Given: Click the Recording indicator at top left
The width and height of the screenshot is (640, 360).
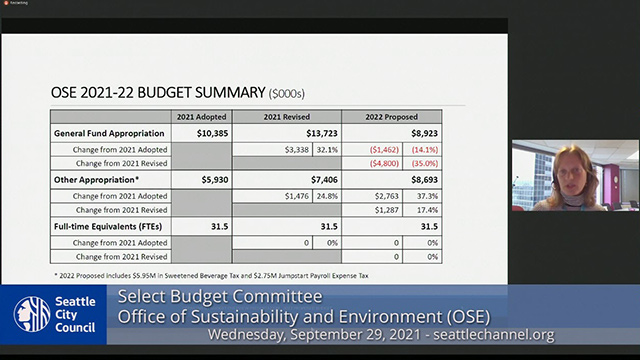Looking at the screenshot, I should click(16, 3).
